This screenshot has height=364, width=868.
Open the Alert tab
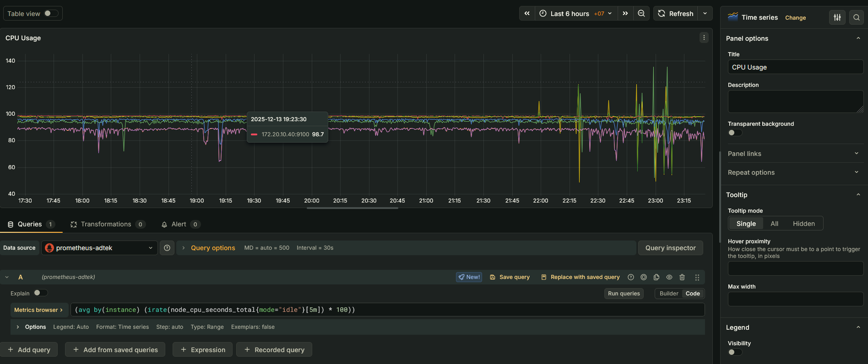point(179,224)
